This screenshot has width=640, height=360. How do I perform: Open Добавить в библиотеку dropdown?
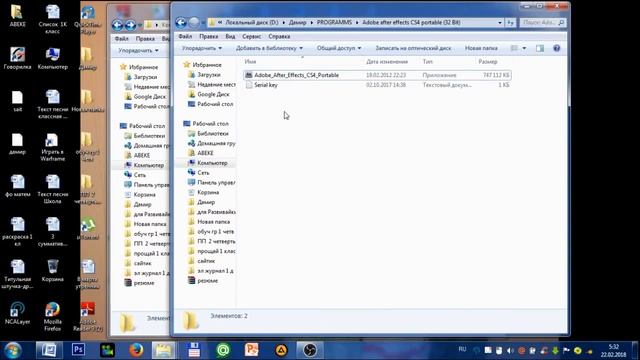(269, 48)
